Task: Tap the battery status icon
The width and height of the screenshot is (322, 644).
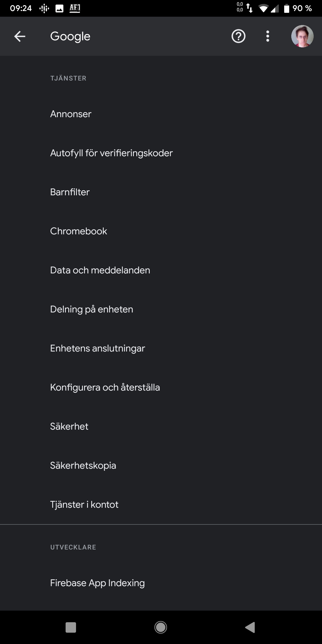Action: 287,8
